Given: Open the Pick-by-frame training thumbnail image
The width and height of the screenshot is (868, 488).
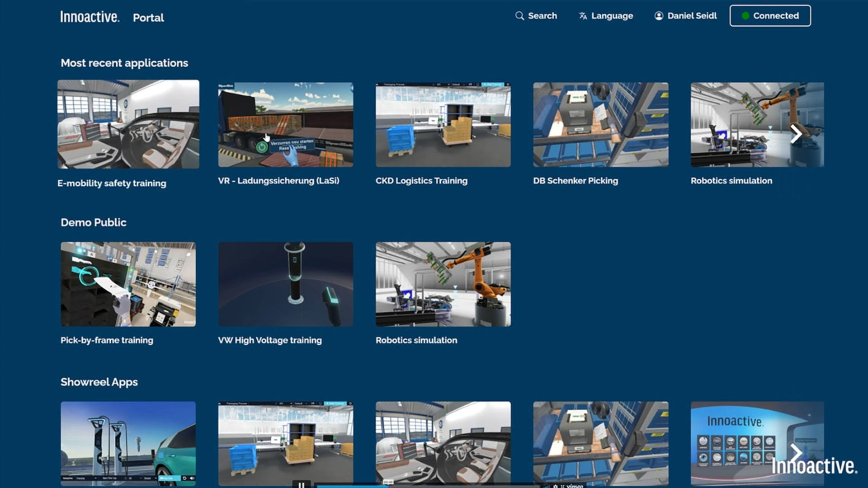Looking at the screenshot, I should click(x=128, y=284).
